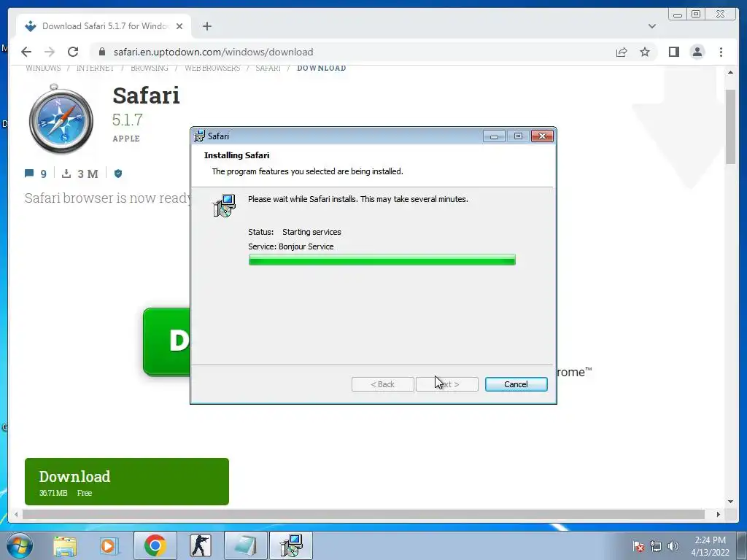Reload the Uptodown page
The image size is (747, 560).
click(x=73, y=52)
